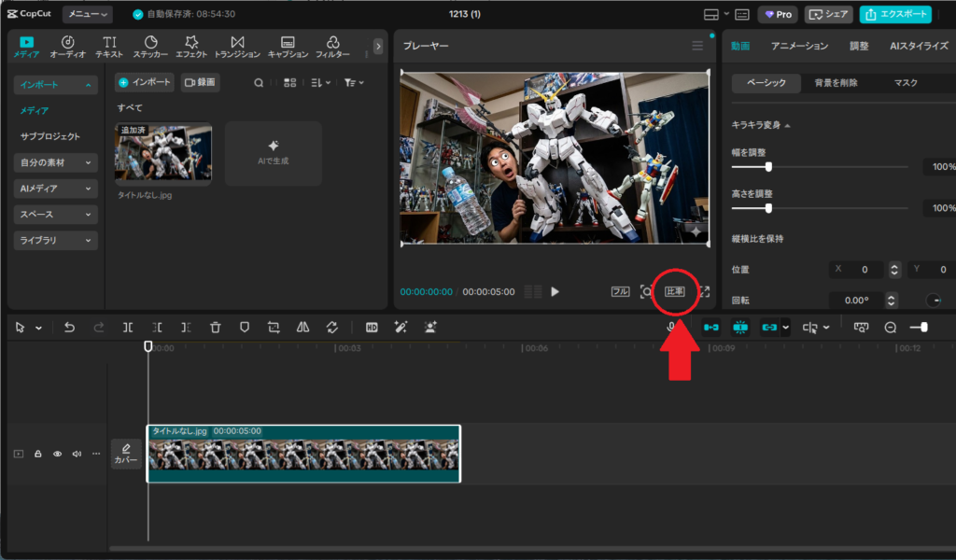956x560 pixels.
Task: Click the undo arrow in timeline toolbar
Action: pos(69,328)
